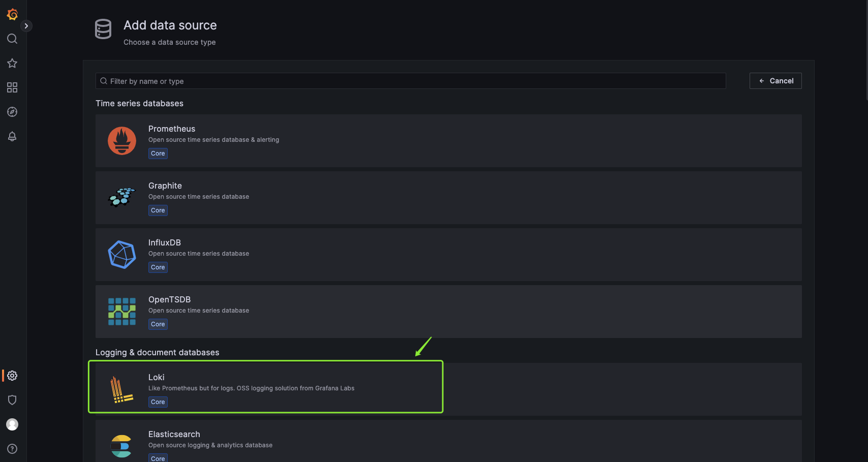868x462 pixels.
Task: Click the Grafana logo home icon
Action: 12,14
